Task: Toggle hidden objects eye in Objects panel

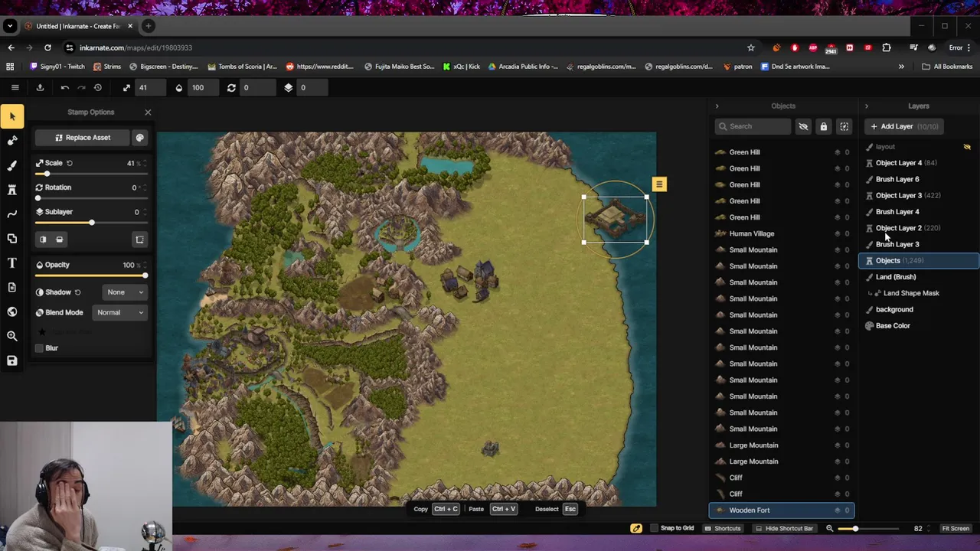Action: click(803, 126)
